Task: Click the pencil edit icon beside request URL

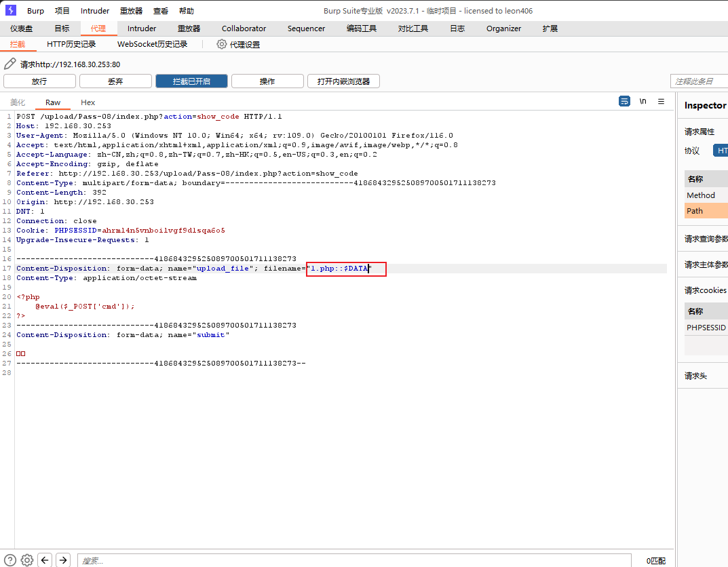Action: click(9, 64)
